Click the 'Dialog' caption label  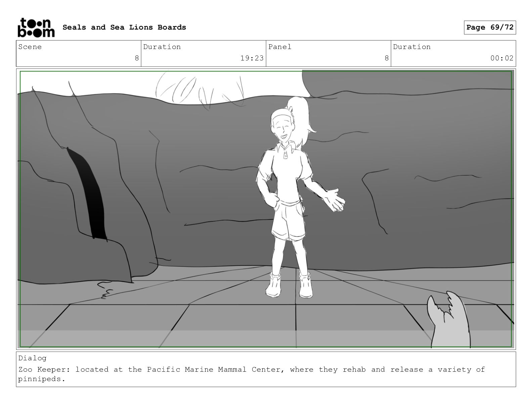[32, 358]
